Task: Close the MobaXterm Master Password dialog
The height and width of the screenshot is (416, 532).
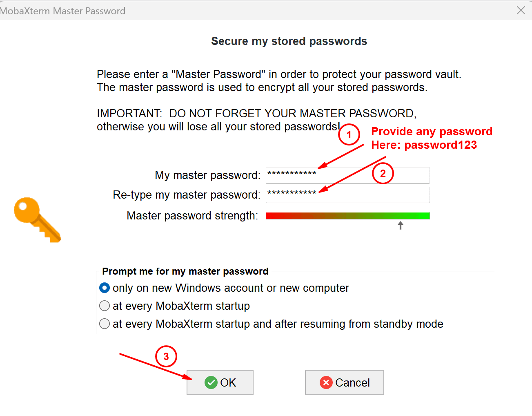Action: pyautogui.click(x=521, y=11)
